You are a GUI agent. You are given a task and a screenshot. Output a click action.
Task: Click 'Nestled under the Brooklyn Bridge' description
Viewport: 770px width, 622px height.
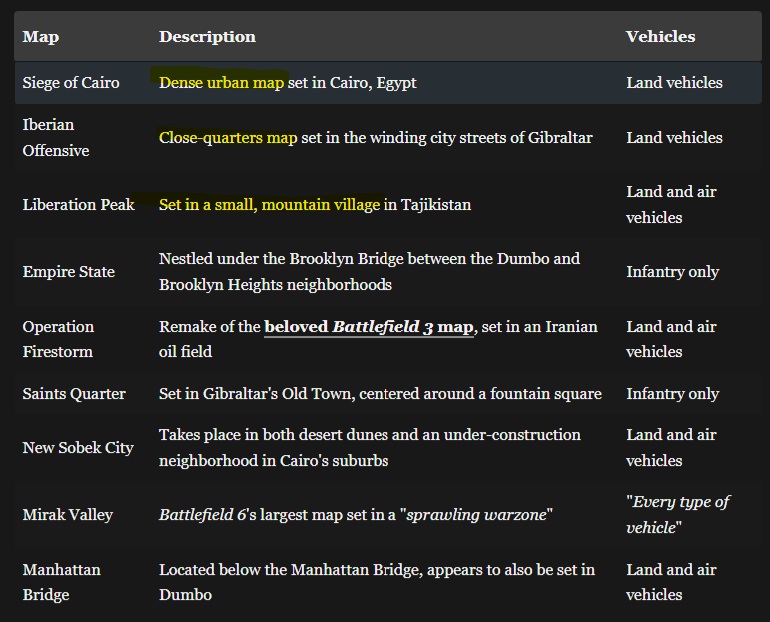coord(369,271)
